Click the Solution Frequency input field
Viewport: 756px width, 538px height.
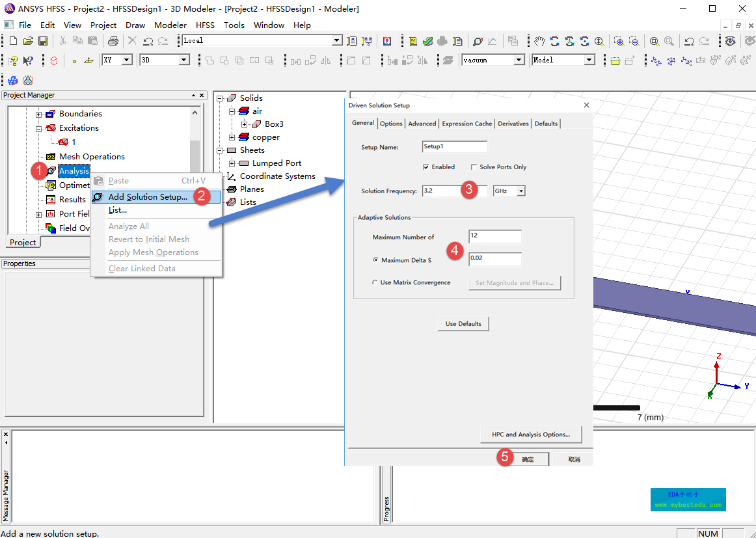point(440,191)
